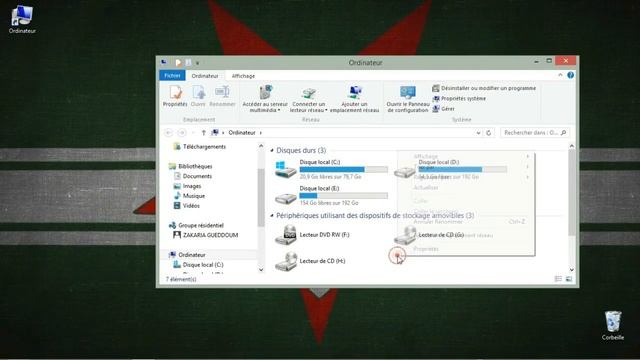Viewport: 640px width, 360px height.
Task: Open the help question mark icon
Action: click(x=570, y=75)
